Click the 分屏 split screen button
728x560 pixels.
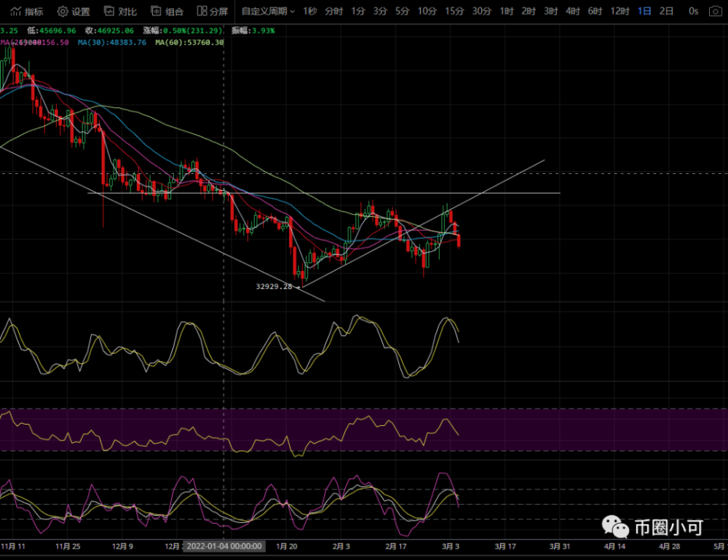(x=213, y=11)
